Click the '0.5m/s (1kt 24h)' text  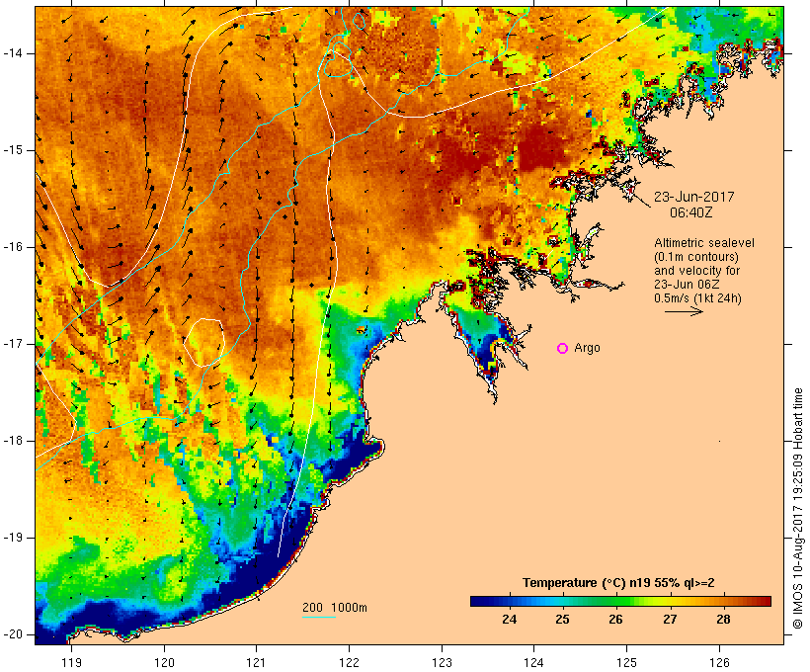click(x=697, y=298)
